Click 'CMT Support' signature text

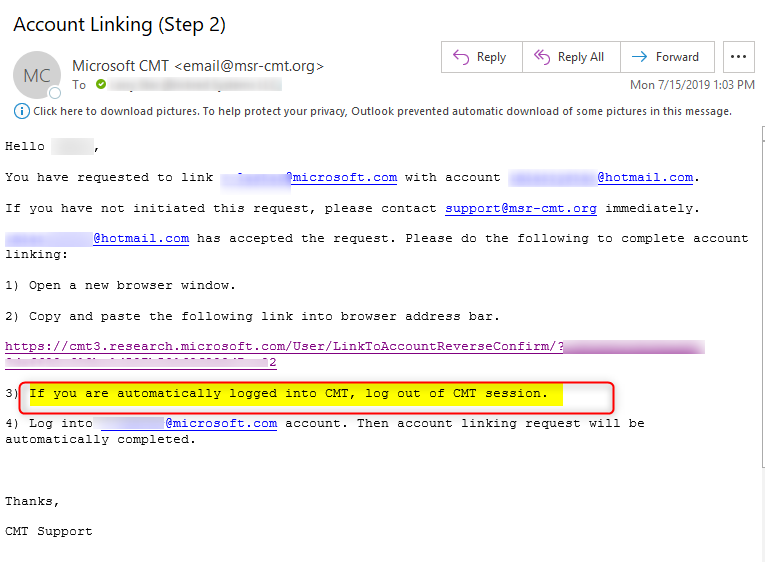point(49,531)
